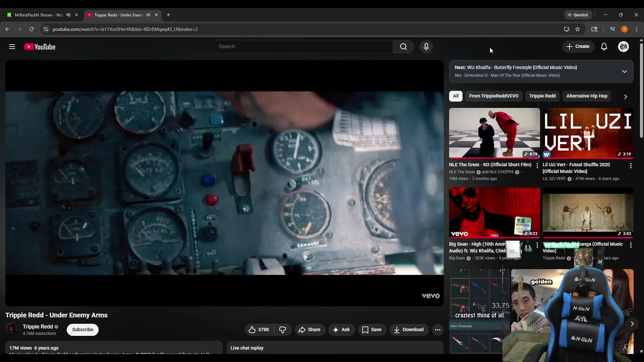Viewport: 644px width, 362px height.
Task: Click '17M views 6 years ago' description text
Action: coord(34,348)
